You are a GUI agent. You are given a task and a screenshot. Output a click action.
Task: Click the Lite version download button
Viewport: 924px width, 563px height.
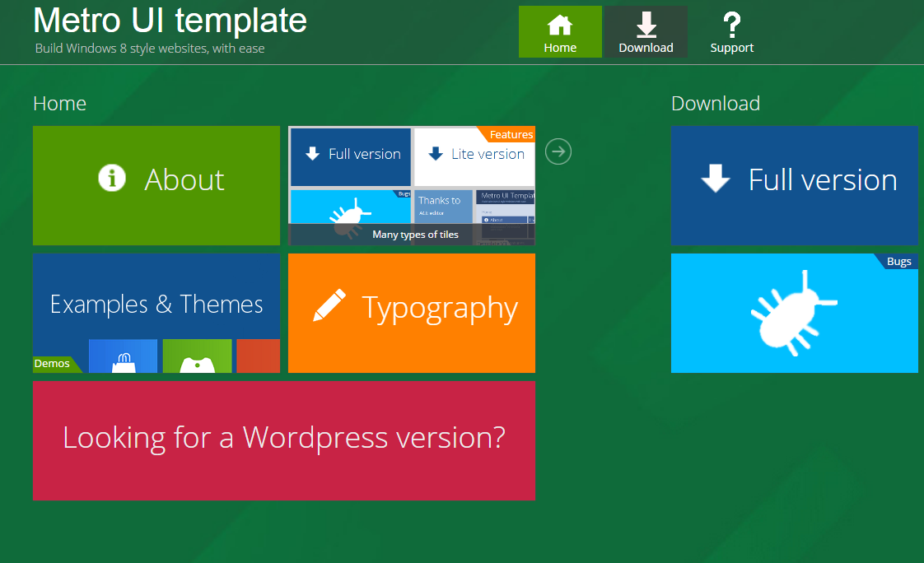coord(474,154)
